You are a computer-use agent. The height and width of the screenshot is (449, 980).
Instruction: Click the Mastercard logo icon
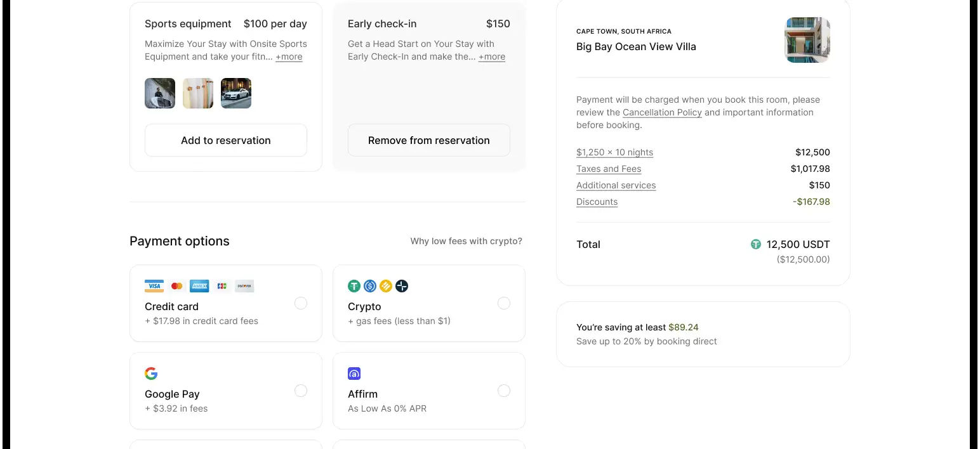[x=177, y=286]
